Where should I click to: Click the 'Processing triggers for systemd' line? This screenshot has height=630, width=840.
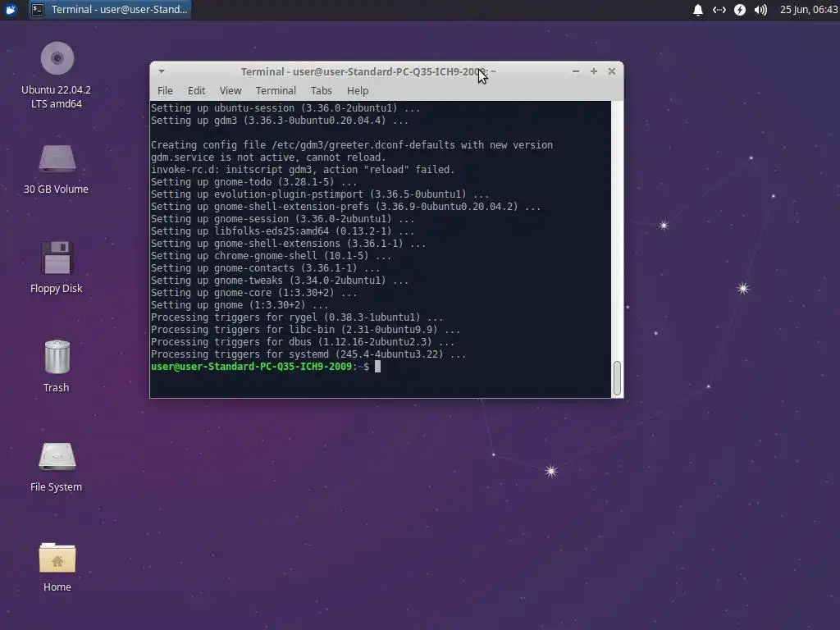click(308, 354)
